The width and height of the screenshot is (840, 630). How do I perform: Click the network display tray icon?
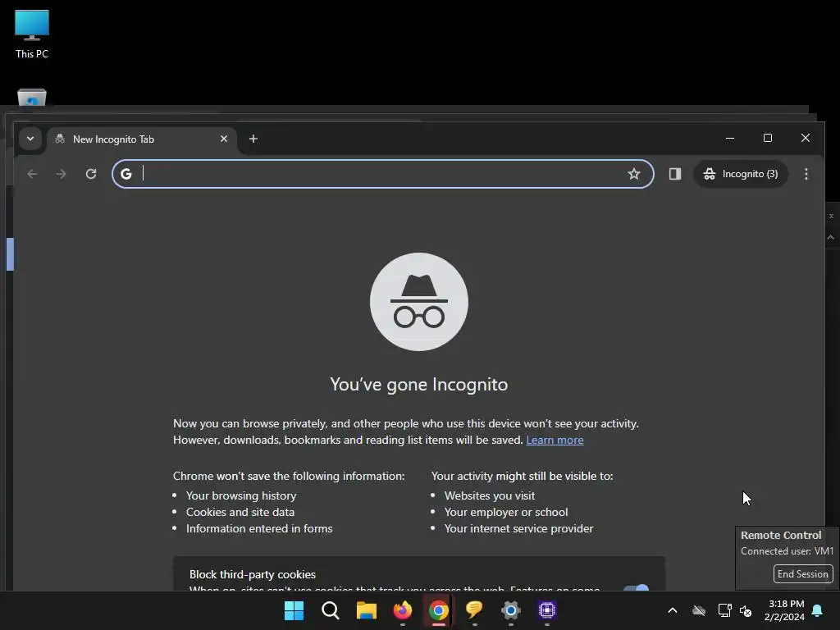(x=725, y=610)
